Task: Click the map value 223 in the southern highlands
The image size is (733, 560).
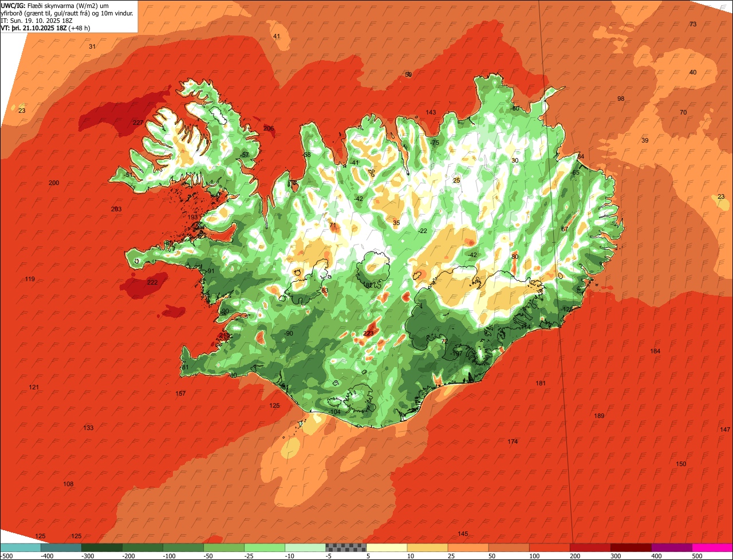Action: pos(368,333)
